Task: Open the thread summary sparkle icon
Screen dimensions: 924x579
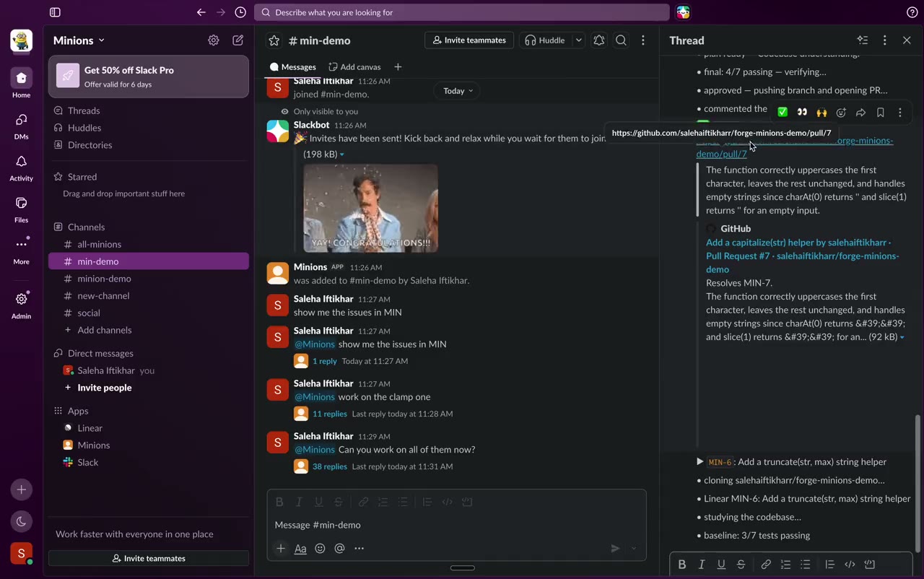Action: click(863, 40)
